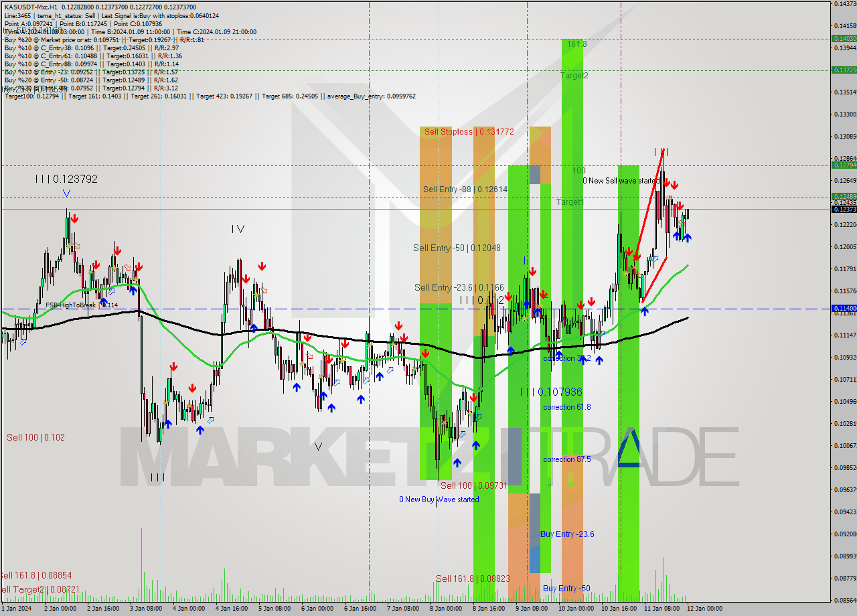This screenshot has width=857, height=616.
Task: Click the Target2 label on green bar
Action: (574, 76)
